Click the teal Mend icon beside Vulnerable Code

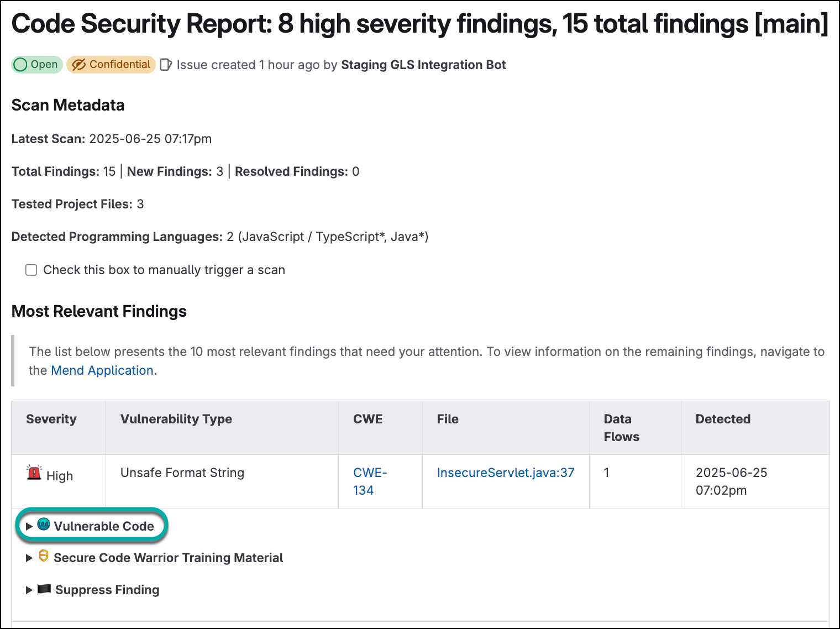44,525
